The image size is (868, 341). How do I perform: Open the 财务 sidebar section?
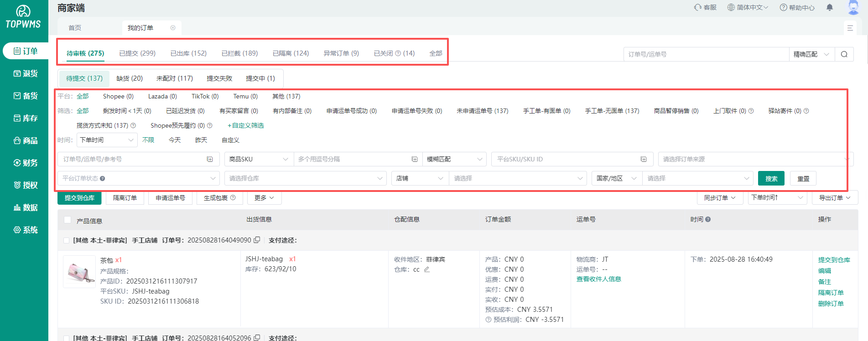point(25,163)
